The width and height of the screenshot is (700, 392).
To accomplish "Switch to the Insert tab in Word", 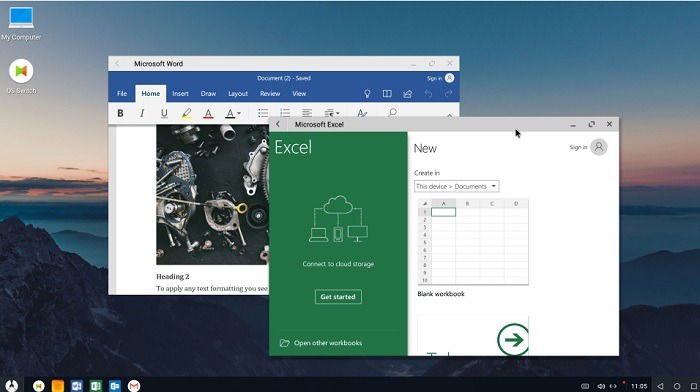I will point(180,94).
